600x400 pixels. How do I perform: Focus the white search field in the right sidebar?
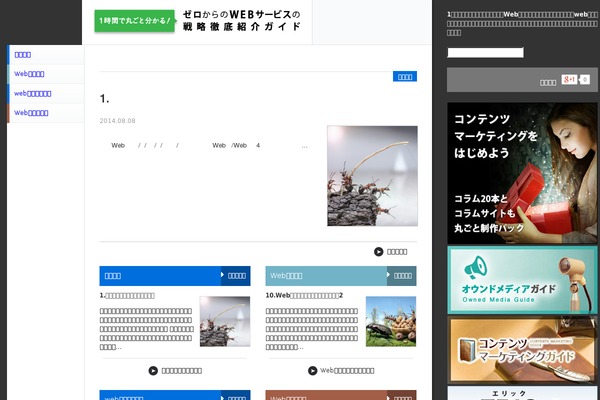click(485, 53)
